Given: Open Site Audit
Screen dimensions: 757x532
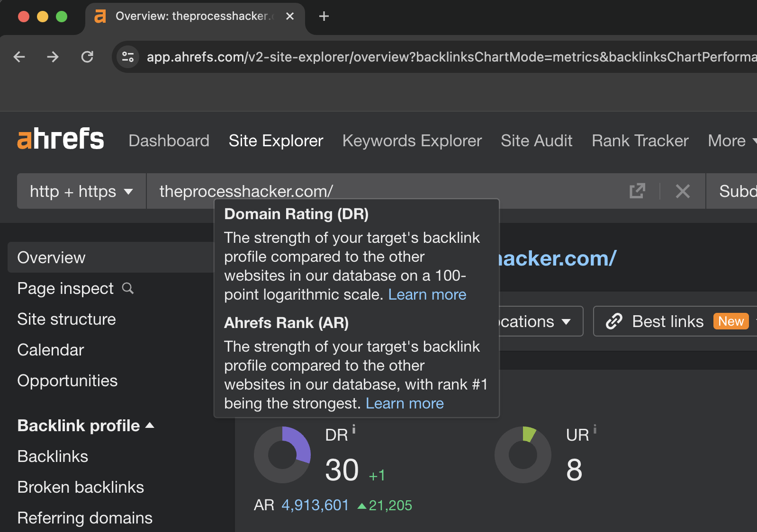Looking at the screenshot, I should click(537, 141).
